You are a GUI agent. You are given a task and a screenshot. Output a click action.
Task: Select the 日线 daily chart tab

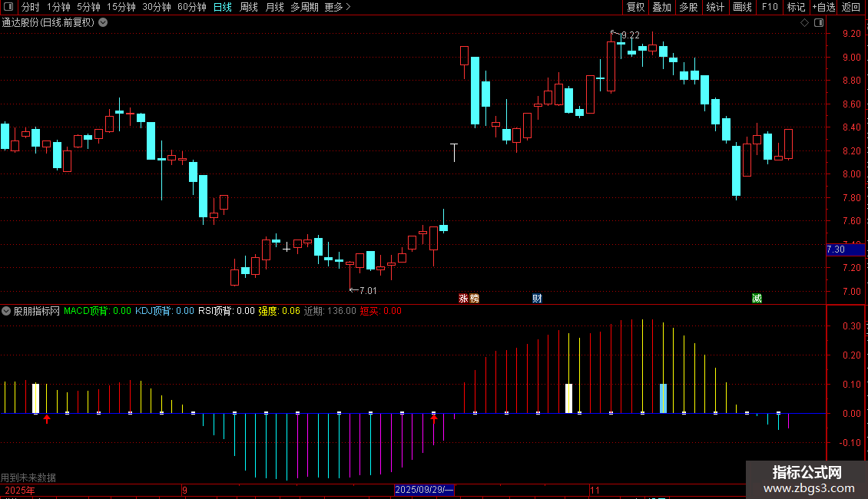[x=223, y=7]
